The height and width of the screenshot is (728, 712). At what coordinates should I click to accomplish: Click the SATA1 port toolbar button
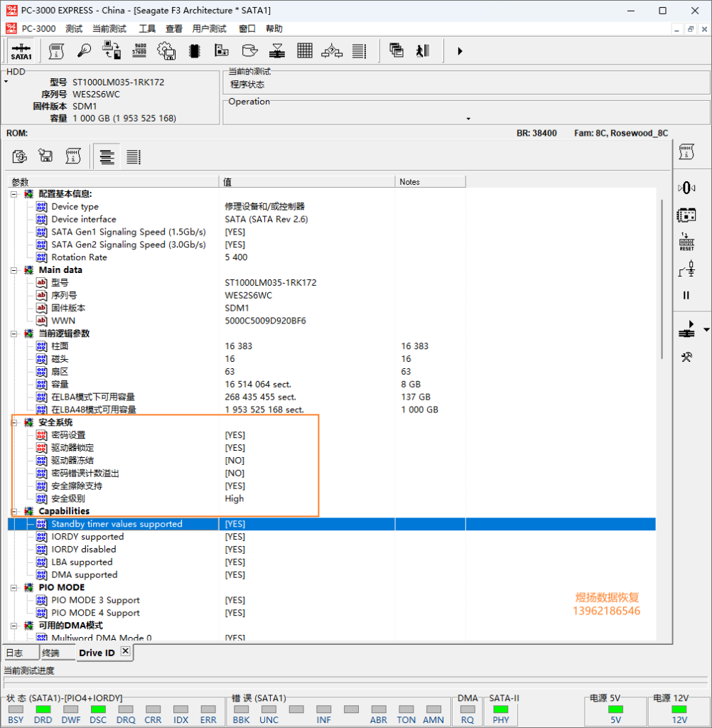(x=21, y=51)
